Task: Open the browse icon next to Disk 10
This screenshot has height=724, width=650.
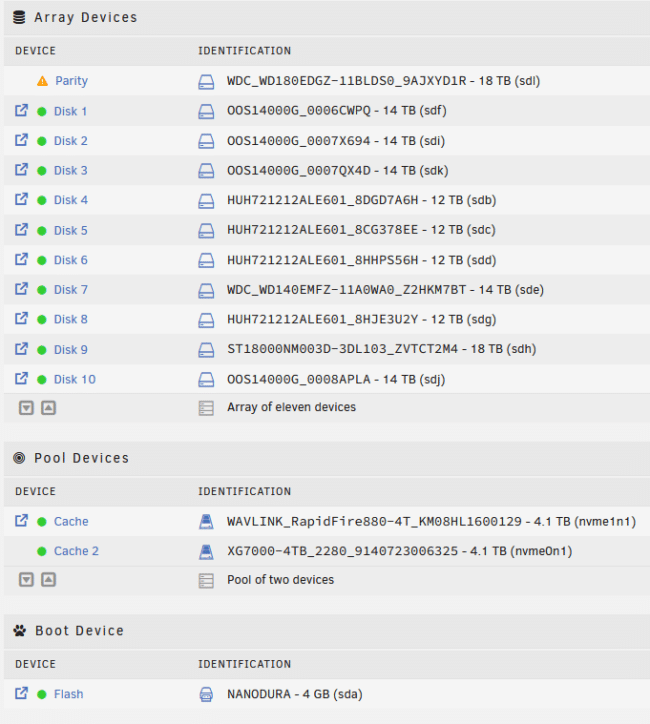Action: tap(21, 379)
